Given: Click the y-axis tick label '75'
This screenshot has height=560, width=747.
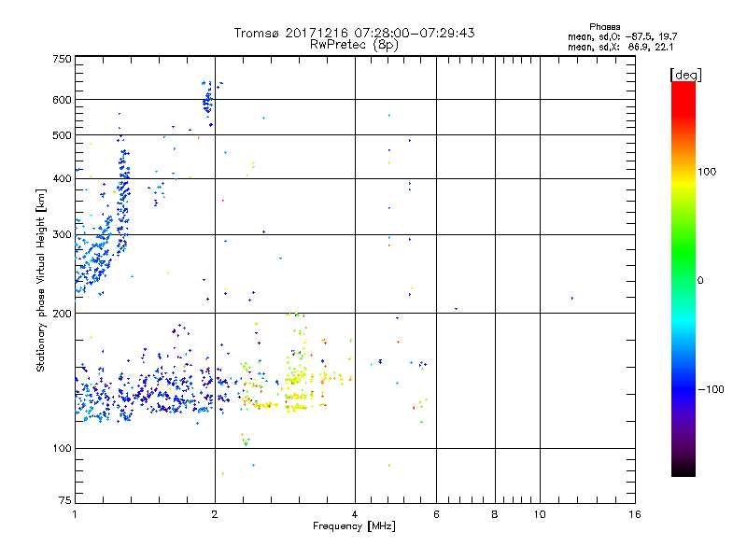Looking at the screenshot, I should point(64,500).
